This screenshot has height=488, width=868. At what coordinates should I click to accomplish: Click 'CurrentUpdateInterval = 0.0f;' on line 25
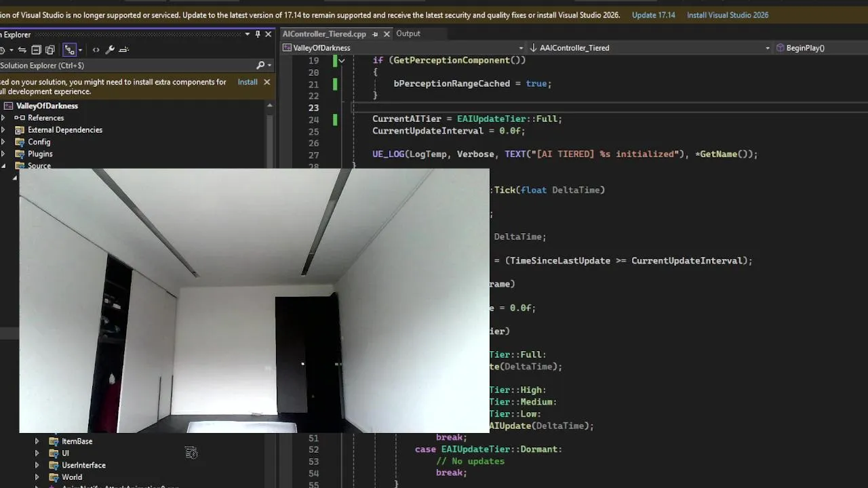click(x=449, y=131)
